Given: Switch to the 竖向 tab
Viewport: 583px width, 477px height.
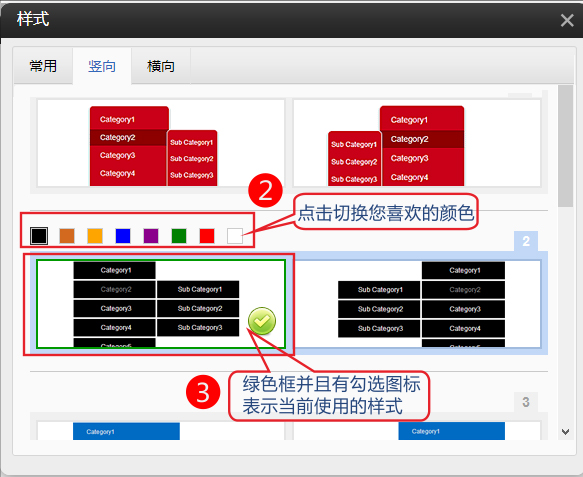Looking at the screenshot, I should coord(102,66).
